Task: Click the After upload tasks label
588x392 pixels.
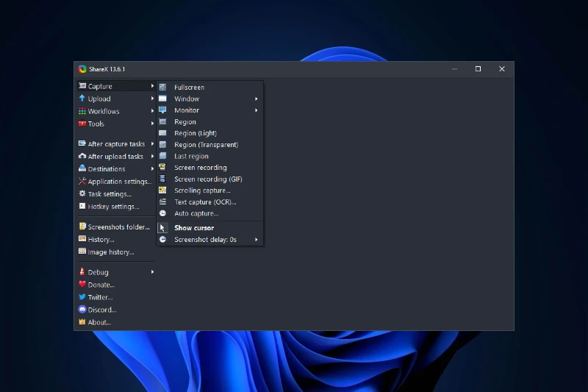Action: [x=115, y=157]
